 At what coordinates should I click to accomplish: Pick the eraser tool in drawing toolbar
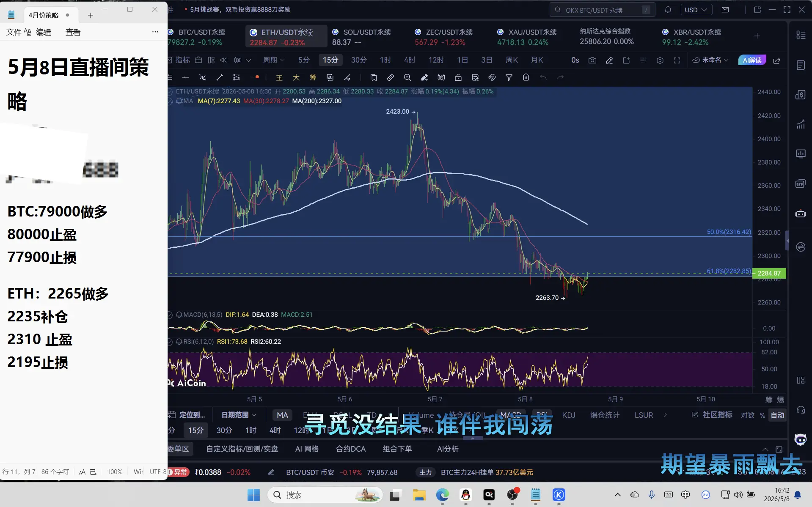(424, 77)
